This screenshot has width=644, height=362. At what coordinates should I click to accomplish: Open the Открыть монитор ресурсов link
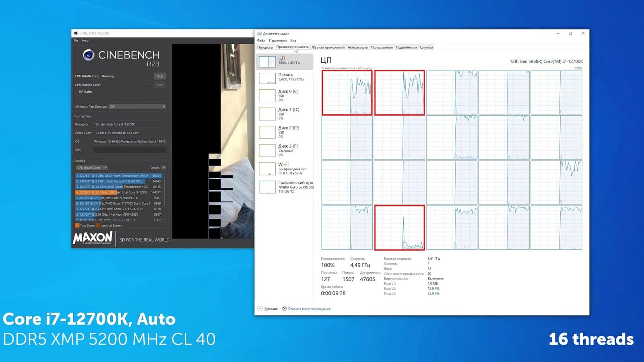(x=309, y=309)
